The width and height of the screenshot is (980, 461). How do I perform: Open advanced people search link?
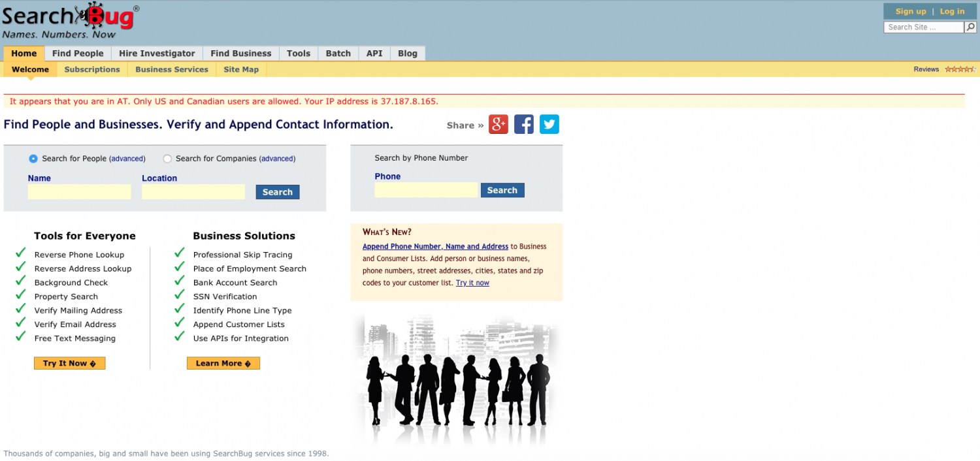[x=127, y=159]
